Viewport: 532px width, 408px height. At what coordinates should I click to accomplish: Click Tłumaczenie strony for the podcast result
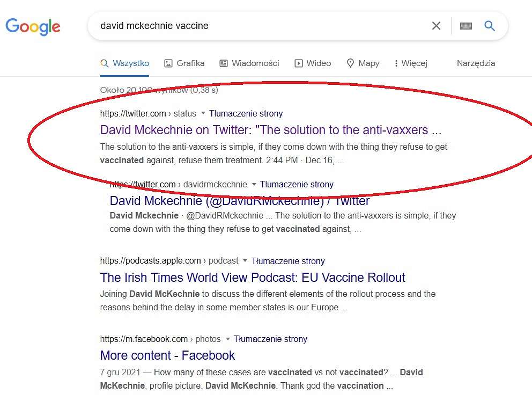pyautogui.click(x=287, y=261)
